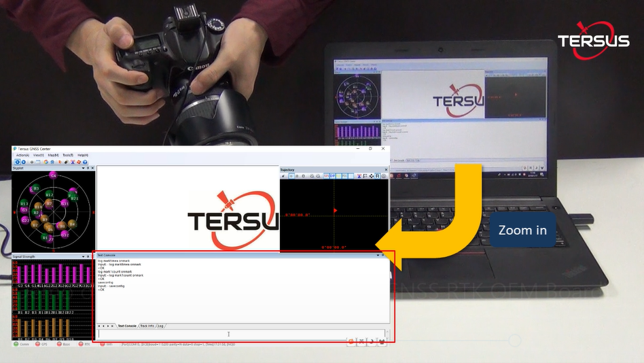
Task: Open the Text Console panel dropdown arrow
Action: point(379,255)
